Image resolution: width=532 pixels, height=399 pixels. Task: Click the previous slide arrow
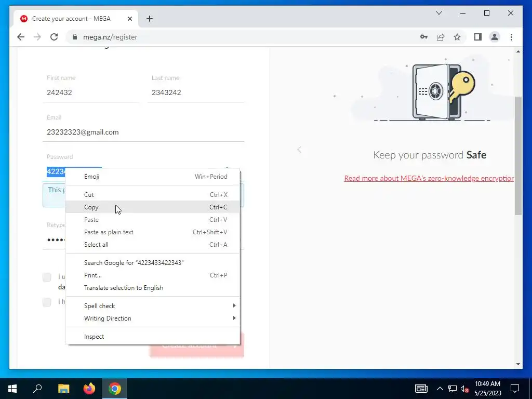point(299,150)
